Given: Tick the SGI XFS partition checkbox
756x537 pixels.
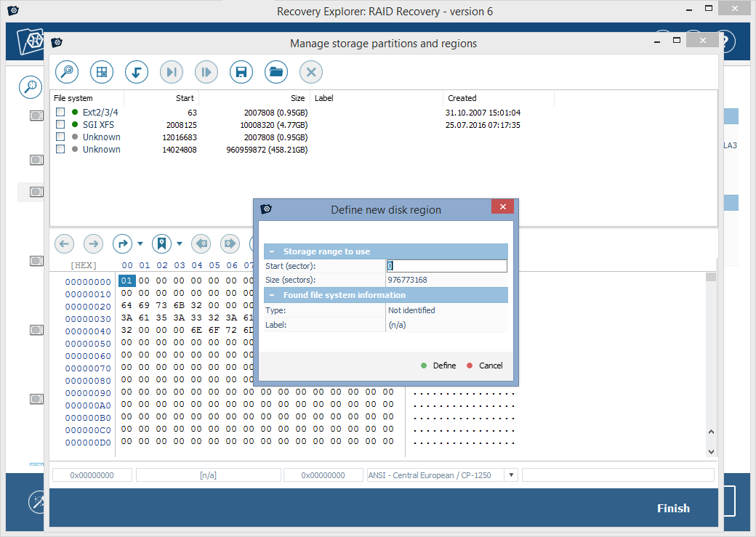Looking at the screenshot, I should pyautogui.click(x=60, y=124).
